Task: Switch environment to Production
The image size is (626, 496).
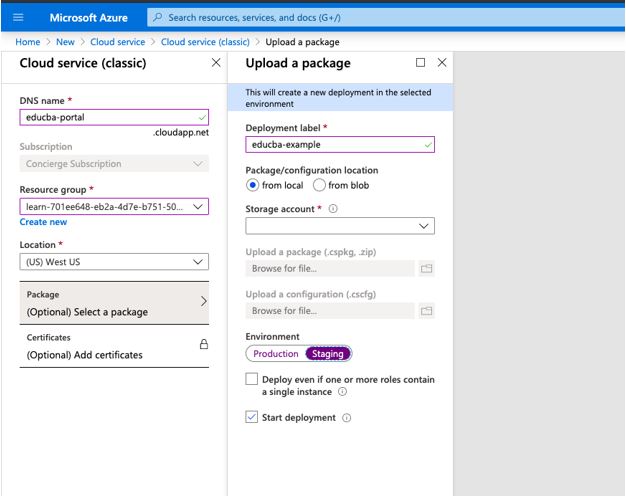Action: click(275, 354)
